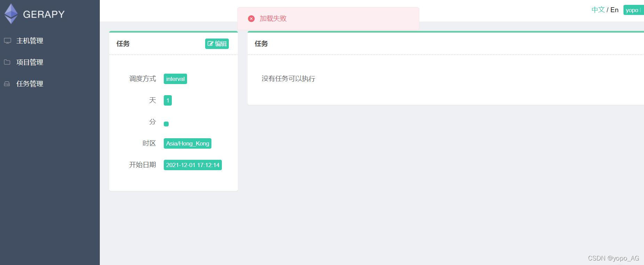Click the monitor icon beside 主机管理

pyautogui.click(x=8, y=41)
